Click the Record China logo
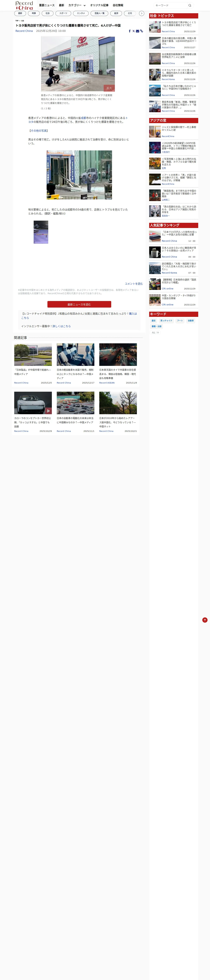The height and width of the screenshot is (980, 210). click(24, 5)
